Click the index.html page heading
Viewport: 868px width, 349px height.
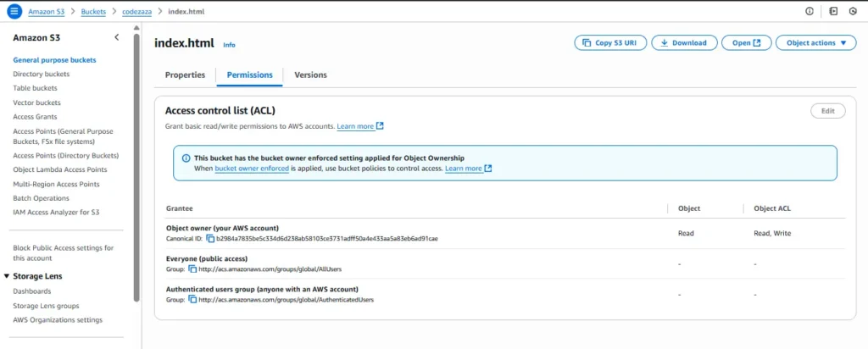click(184, 43)
